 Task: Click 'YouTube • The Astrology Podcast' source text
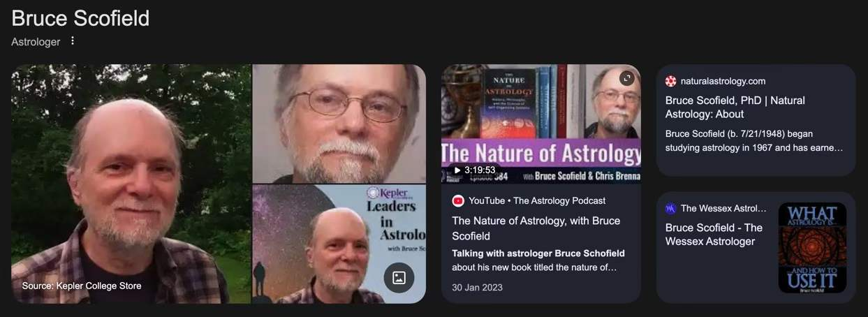tap(537, 200)
